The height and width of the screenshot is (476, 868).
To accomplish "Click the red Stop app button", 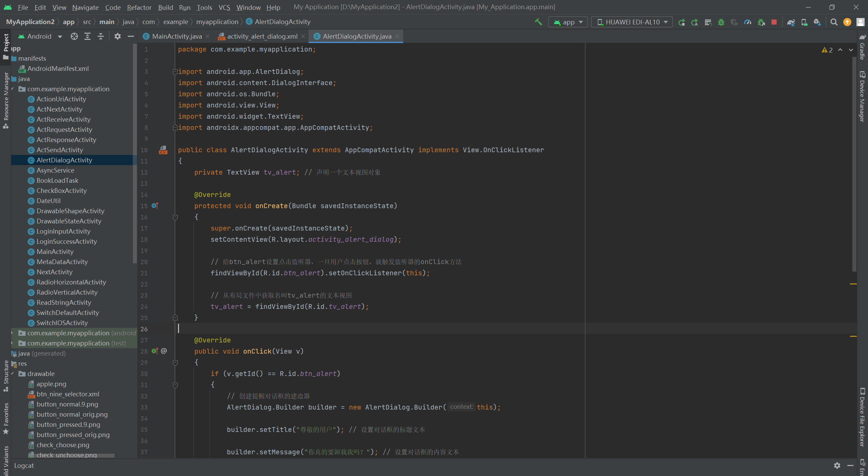I will [x=774, y=22].
